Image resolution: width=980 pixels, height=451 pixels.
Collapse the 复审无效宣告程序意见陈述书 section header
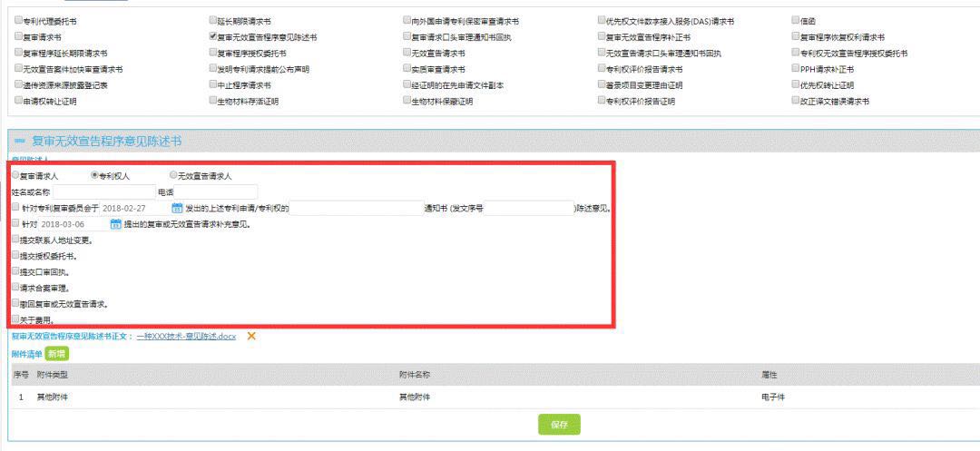pos(19,142)
